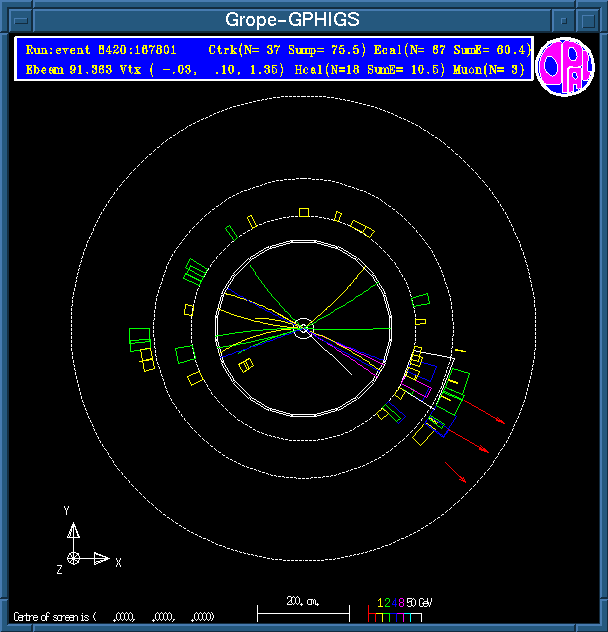608x632 pixels.
Task: Select the Run:event number text
Action: 102,49
